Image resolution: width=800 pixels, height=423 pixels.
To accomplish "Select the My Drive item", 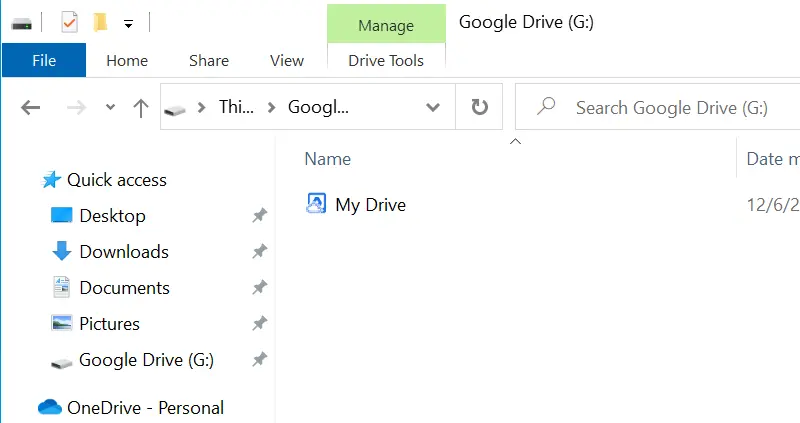I will [370, 205].
